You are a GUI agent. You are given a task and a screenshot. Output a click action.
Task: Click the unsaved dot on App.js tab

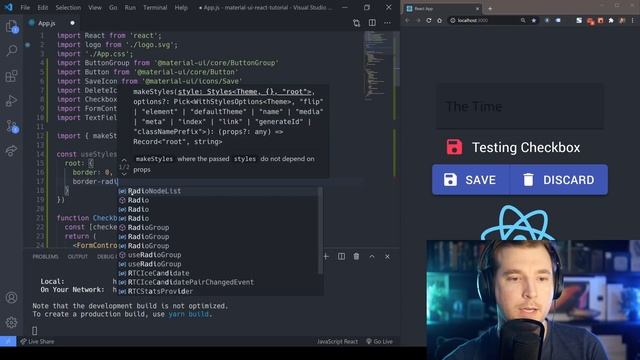click(x=72, y=23)
